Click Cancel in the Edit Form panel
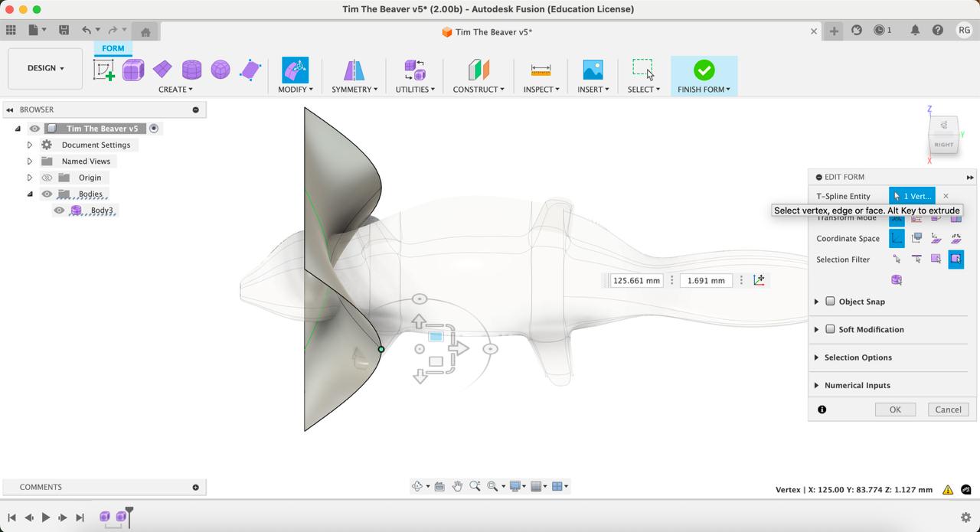The width and height of the screenshot is (980, 532). tap(948, 410)
